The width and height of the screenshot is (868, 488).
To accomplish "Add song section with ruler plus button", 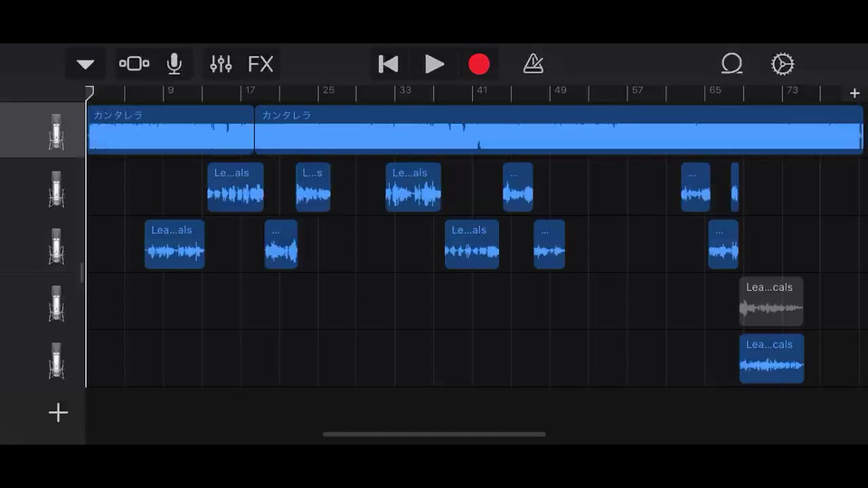I will click(854, 93).
